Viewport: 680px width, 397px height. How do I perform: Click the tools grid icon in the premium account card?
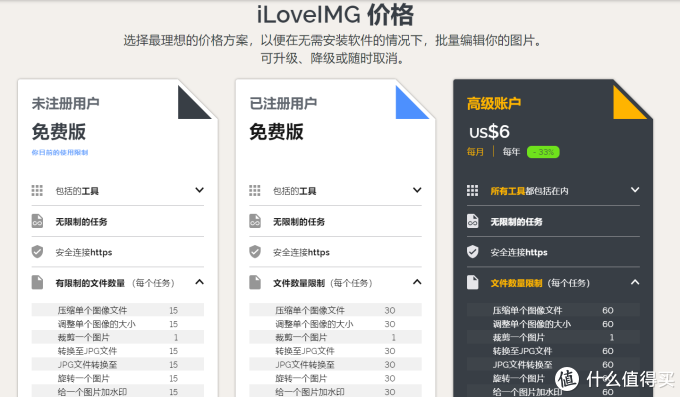pyautogui.click(x=473, y=190)
